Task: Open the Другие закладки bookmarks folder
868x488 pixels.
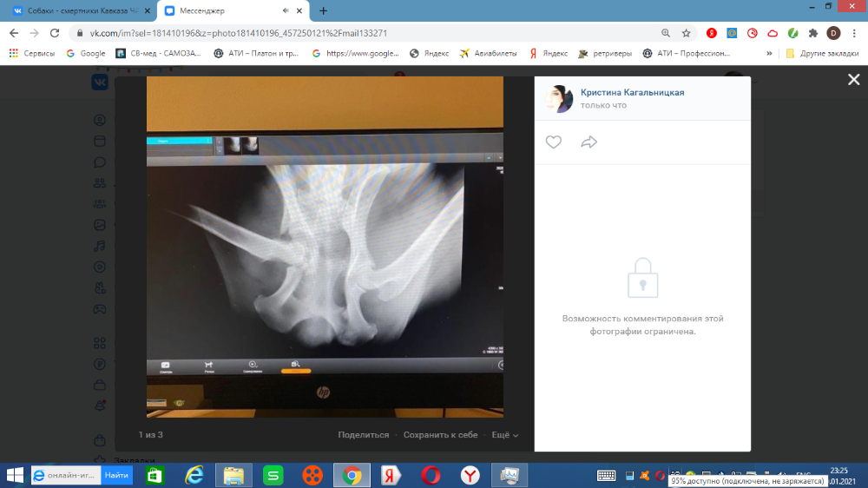Action: [823, 53]
